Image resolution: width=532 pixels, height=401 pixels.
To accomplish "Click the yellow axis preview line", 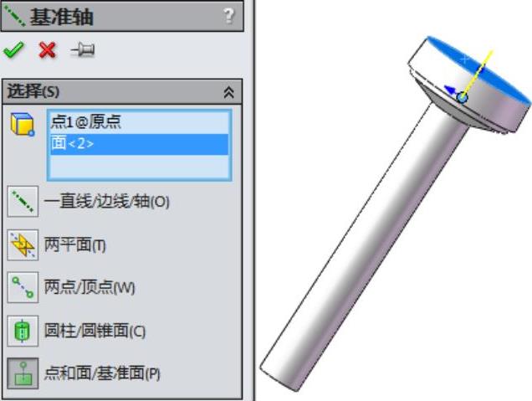I will pyautogui.click(x=478, y=73).
